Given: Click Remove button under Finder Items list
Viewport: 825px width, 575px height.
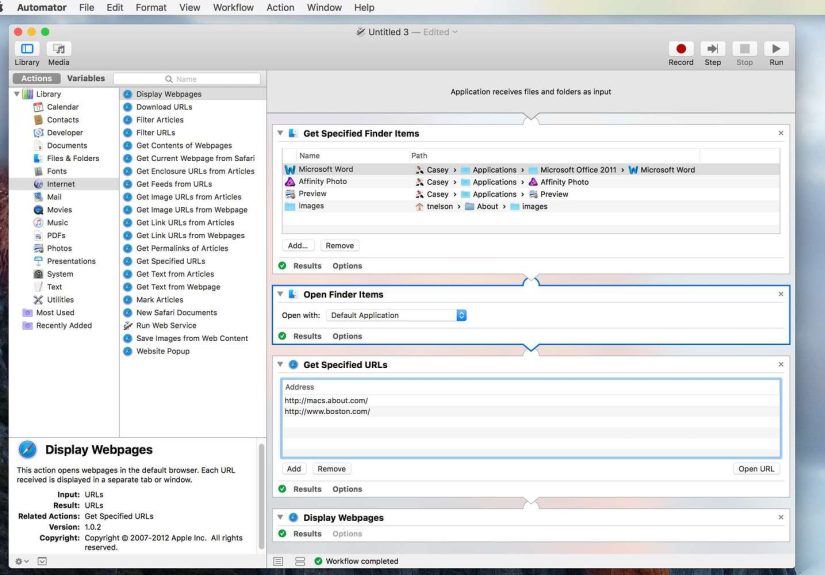Looking at the screenshot, I should [x=339, y=246].
